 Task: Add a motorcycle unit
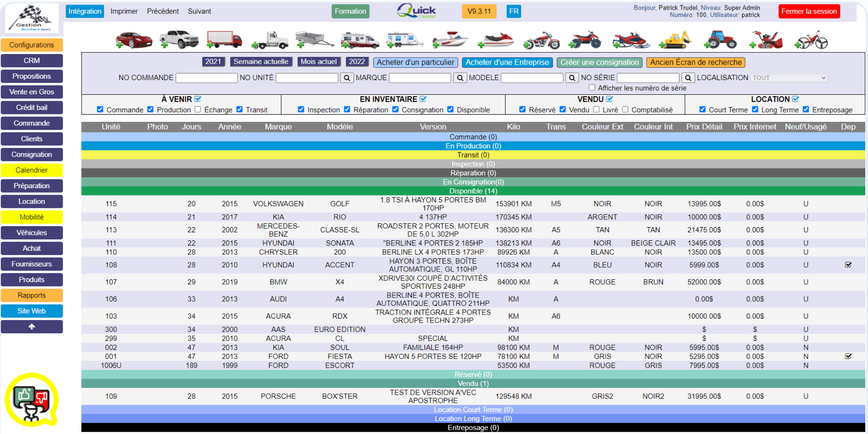pos(541,40)
